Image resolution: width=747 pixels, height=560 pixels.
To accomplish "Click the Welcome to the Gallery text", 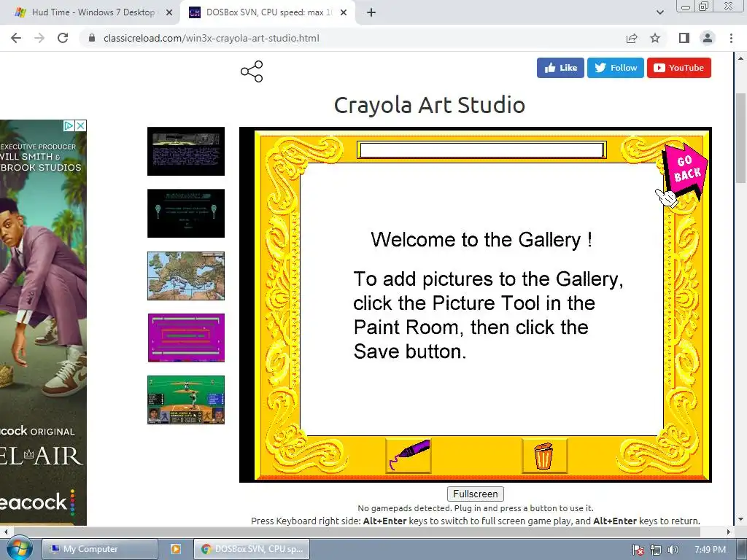I will 481,239.
